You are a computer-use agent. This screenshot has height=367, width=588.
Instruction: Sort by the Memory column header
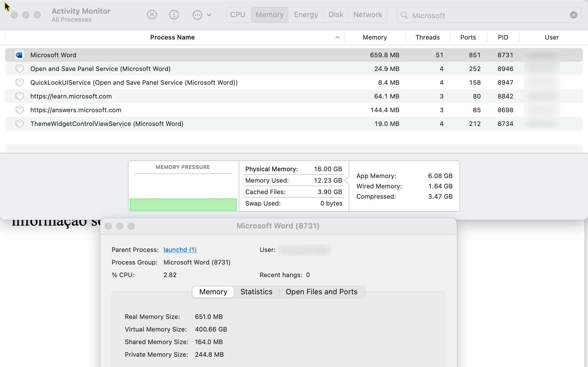click(x=374, y=38)
